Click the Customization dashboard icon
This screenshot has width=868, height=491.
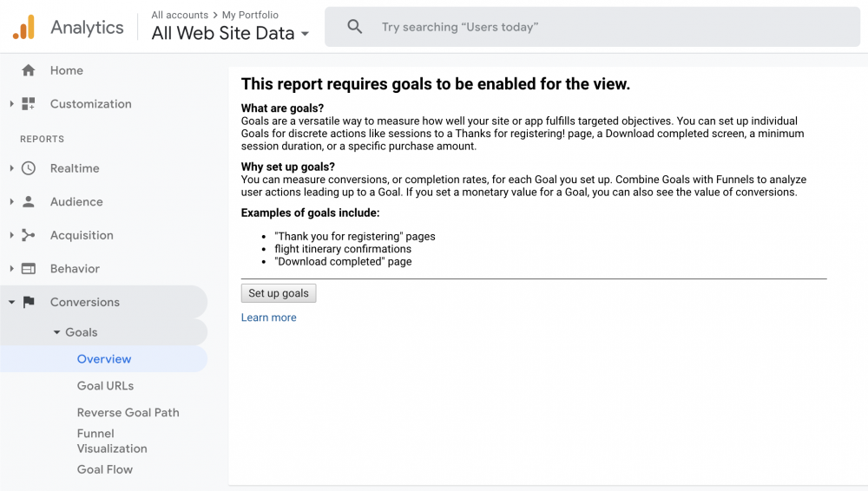[x=29, y=104]
